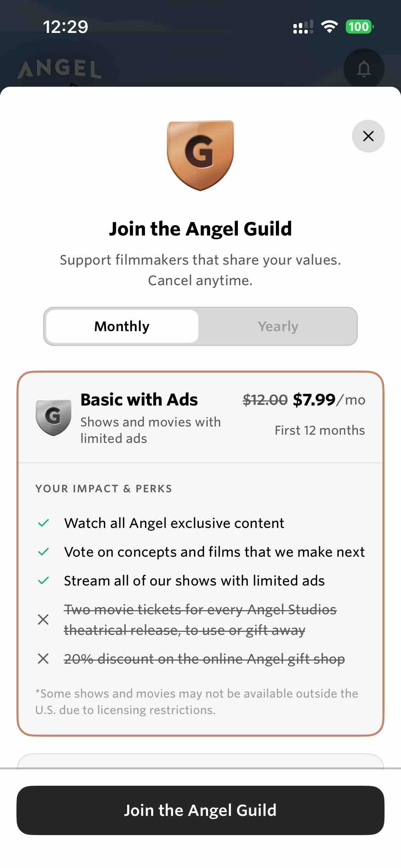Tap checkmark beside Watch all Angel exclusive content
The height and width of the screenshot is (868, 401).
44,523
